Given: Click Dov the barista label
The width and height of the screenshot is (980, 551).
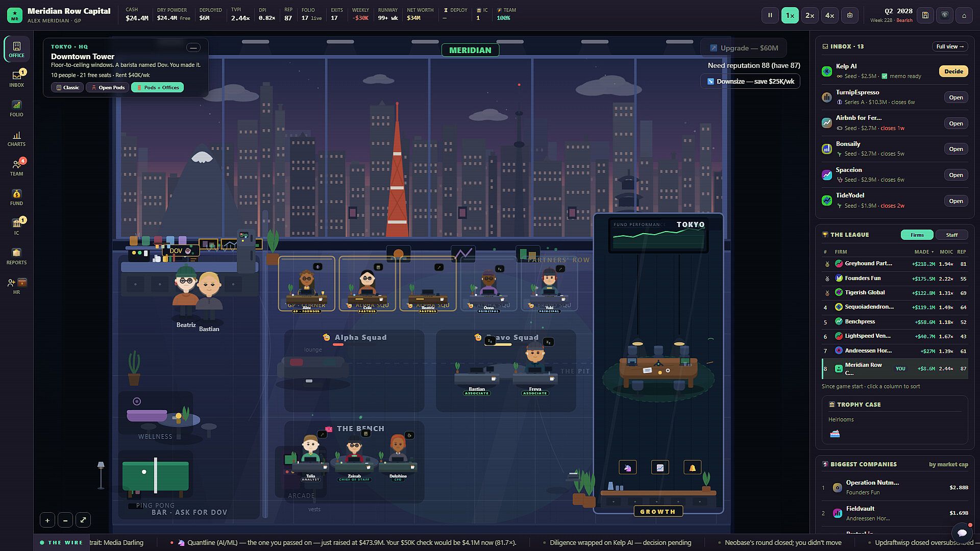Looking at the screenshot, I should coord(180,251).
